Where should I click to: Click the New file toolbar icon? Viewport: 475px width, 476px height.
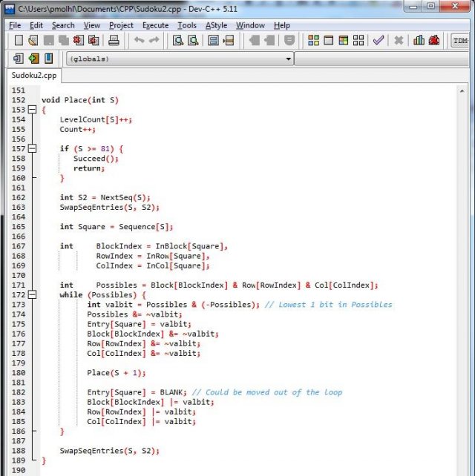[x=19, y=41]
